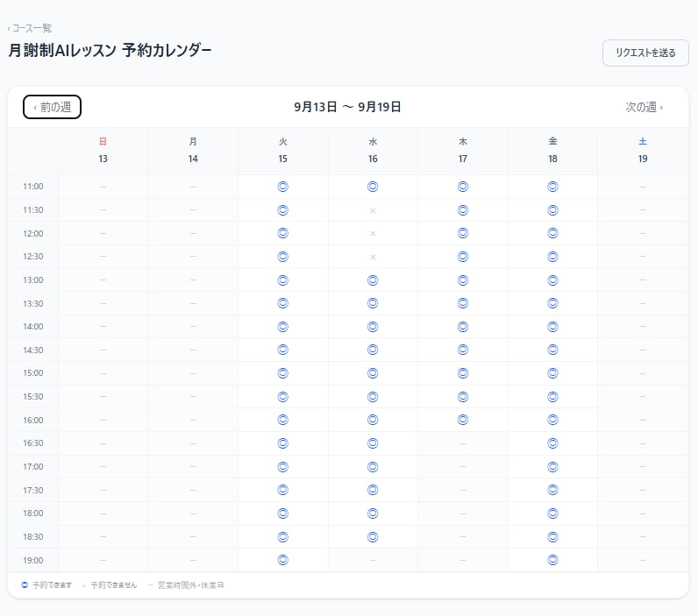Select Friday 18 at 17:00 slot
The width and height of the screenshot is (698, 616).
pos(553,467)
